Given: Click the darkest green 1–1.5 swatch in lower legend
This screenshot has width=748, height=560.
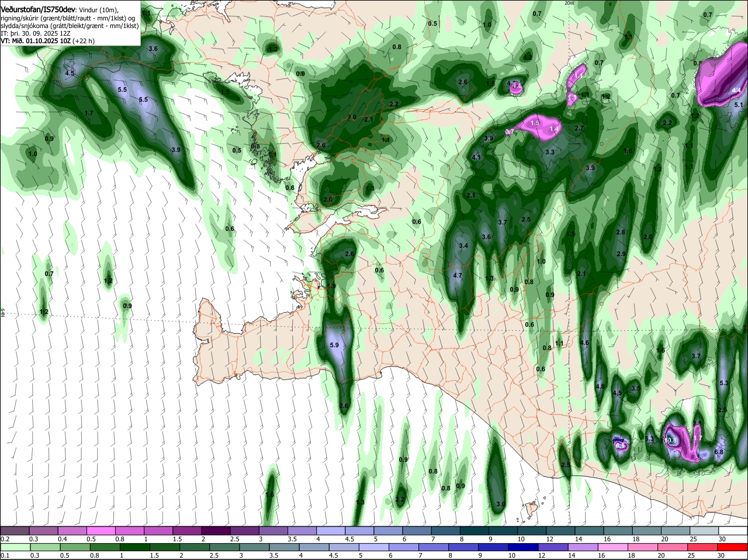Looking at the screenshot, I should pos(135,546).
